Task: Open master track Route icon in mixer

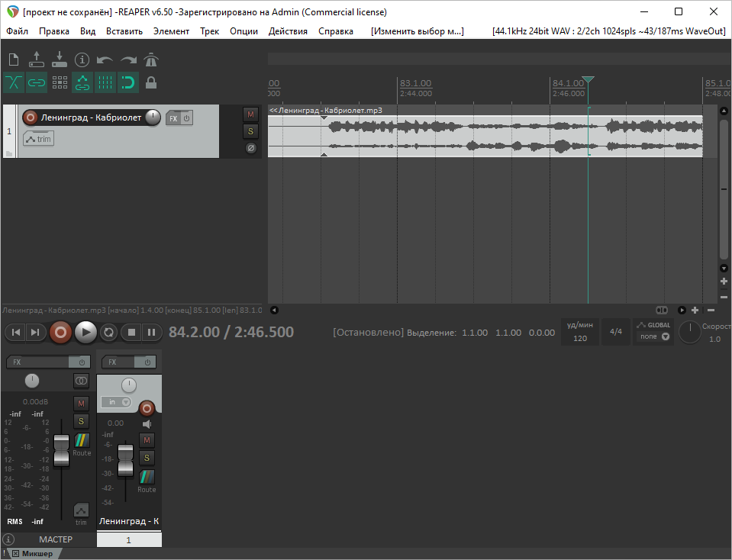Action: click(x=82, y=441)
